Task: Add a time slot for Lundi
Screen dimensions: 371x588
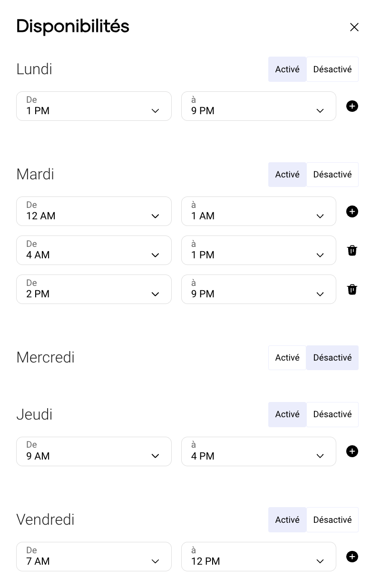Action: pos(352,106)
